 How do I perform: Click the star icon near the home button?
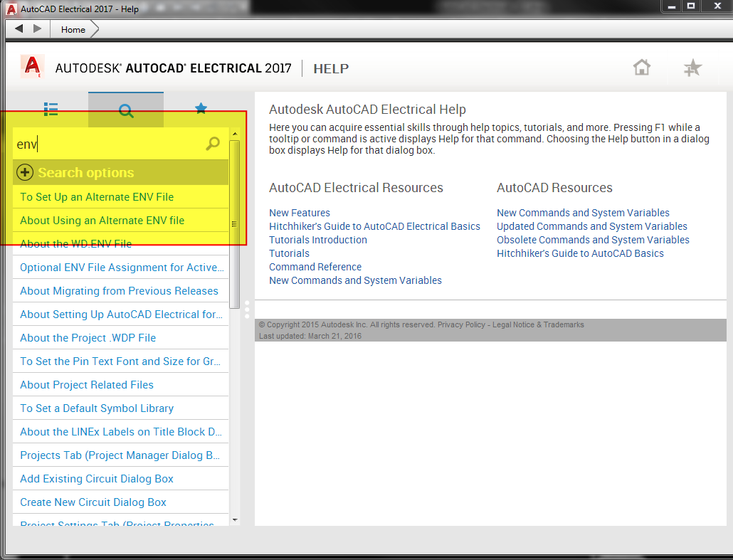pos(691,67)
